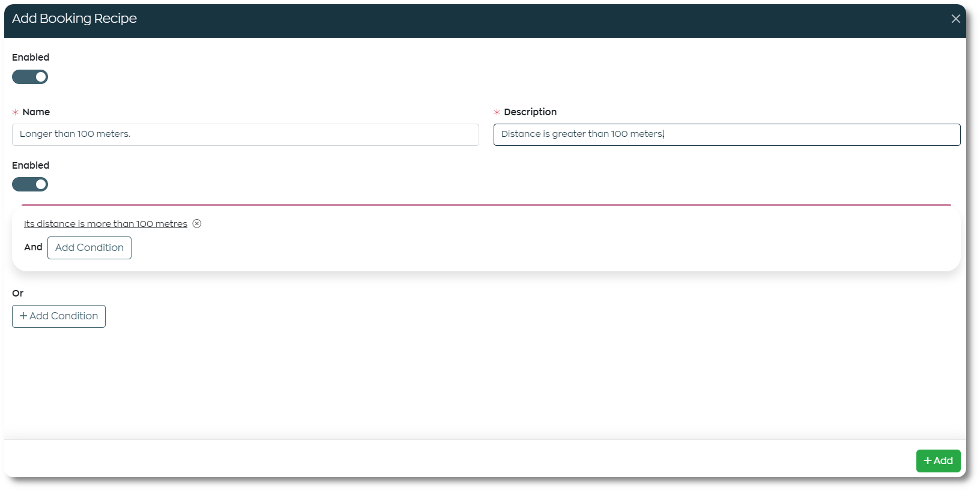Click the green + Add button
Viewport: 980px width, 491px height.
pos(938,461)
